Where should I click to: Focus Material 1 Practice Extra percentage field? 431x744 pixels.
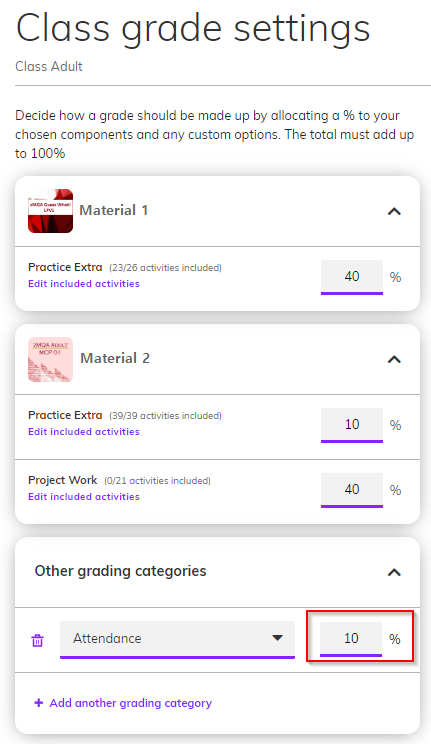click(x=352, y=277)
